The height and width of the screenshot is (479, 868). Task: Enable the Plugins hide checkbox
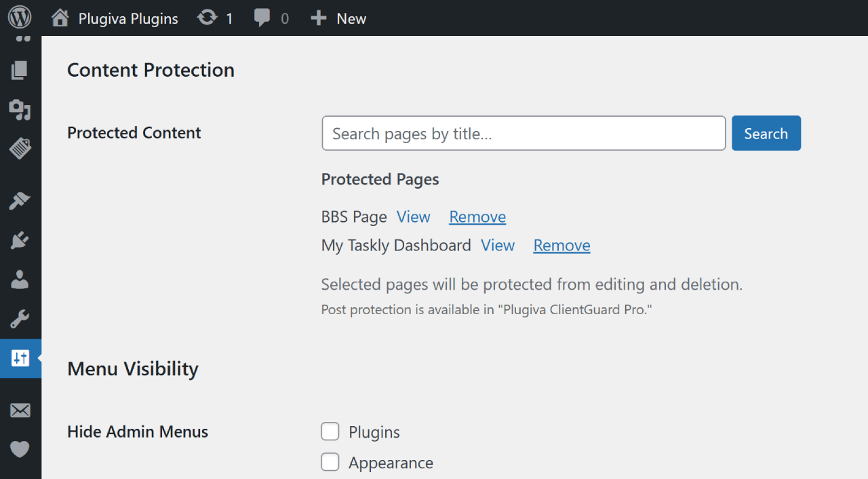pyautogui.click(x=330, y=432)
